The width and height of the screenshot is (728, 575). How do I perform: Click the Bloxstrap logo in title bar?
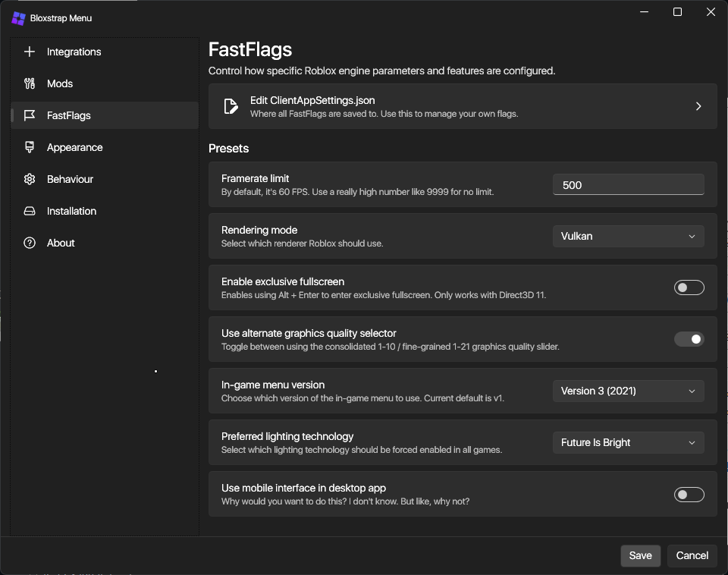click(x=18, y=18)
